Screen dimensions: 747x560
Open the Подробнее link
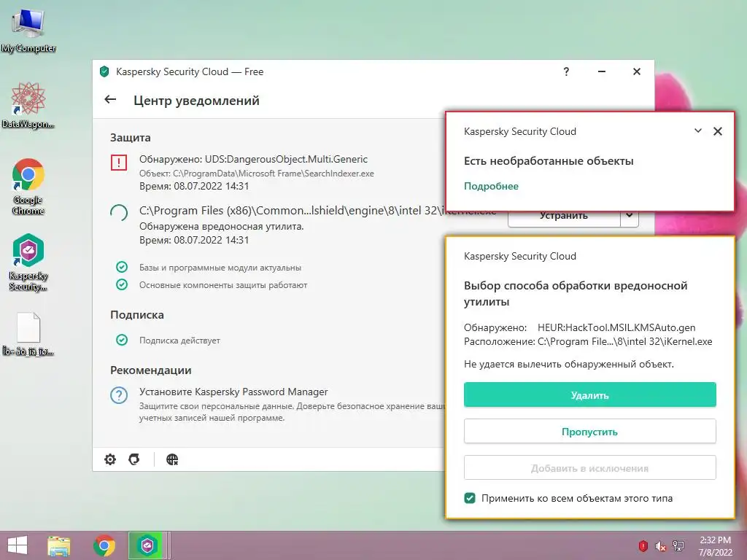tap(491, 186)
